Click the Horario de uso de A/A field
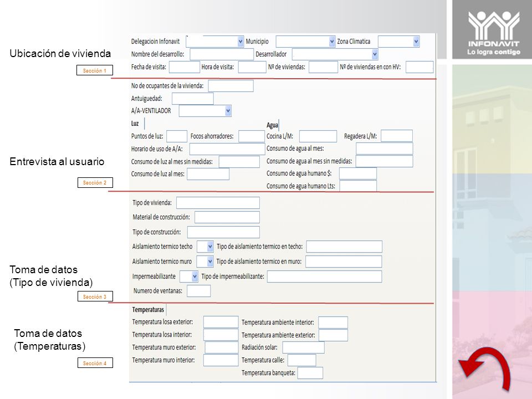Image resolution: width=532 pixels, height=399 pixels. [227, 149]
